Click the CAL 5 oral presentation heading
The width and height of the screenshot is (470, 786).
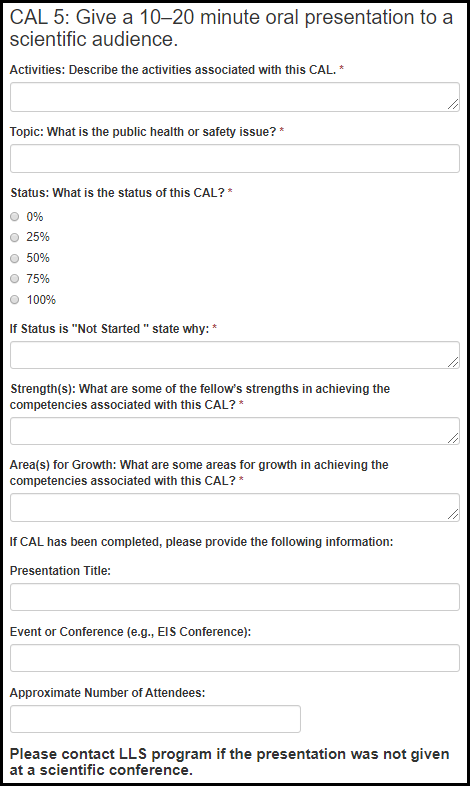[231, 28]
